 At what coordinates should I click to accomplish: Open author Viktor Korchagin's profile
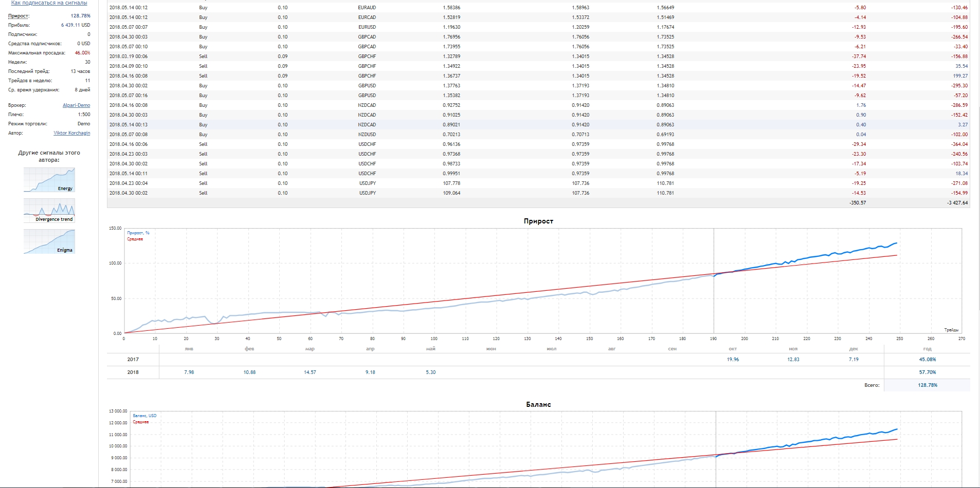tap(71, 133)
